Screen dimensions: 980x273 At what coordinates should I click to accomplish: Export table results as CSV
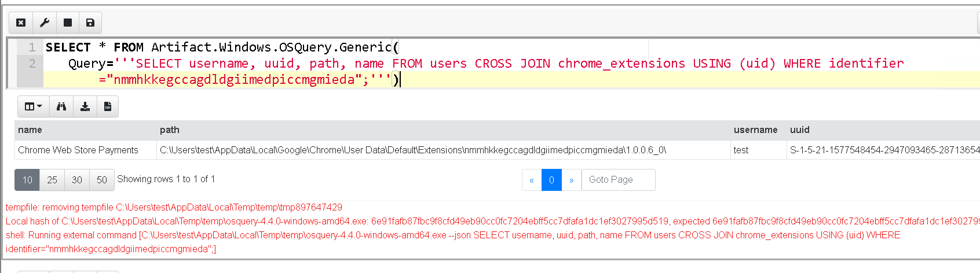tap(107, 106)
